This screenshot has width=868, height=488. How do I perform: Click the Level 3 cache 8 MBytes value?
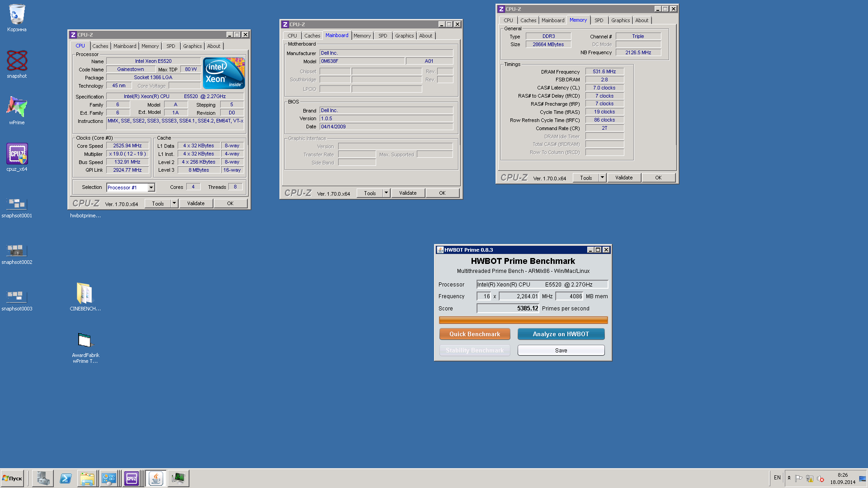pyautogui.click(x=199, y=170)
